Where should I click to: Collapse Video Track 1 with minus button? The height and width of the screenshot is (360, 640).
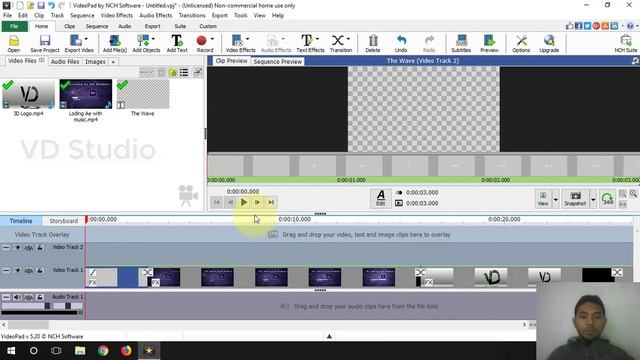(6, 270)
